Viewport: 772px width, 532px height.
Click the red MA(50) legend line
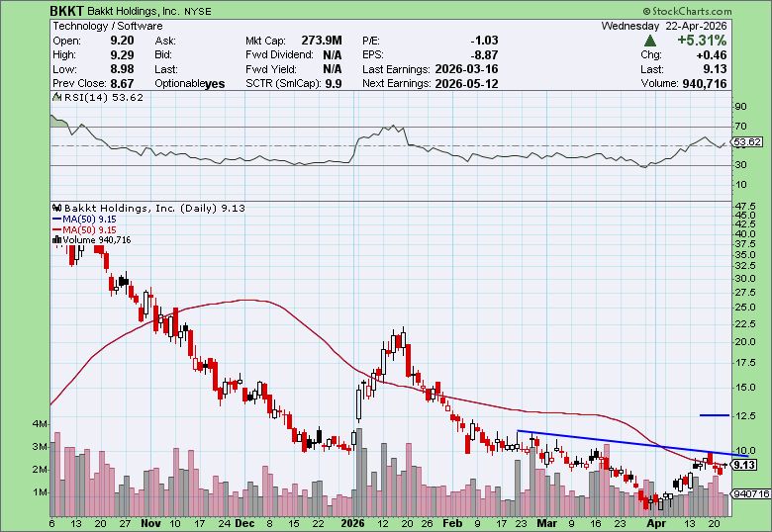coord(56,229)
